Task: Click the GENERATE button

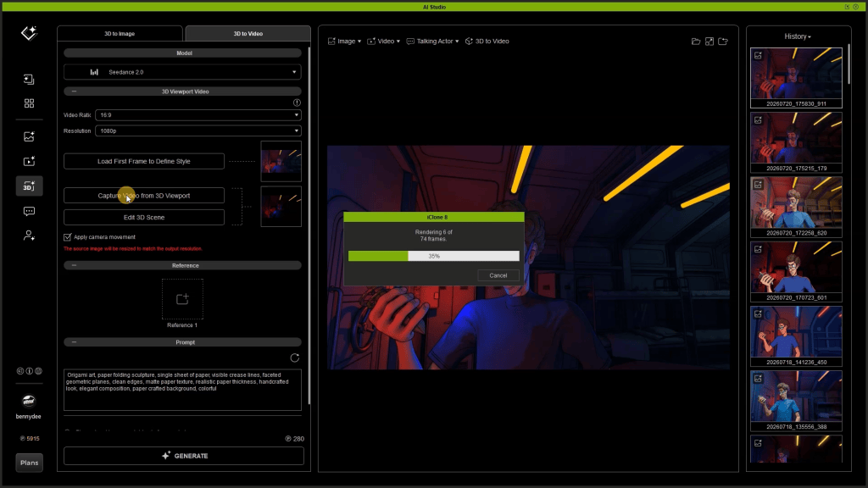Action: (x=184, y=456)
